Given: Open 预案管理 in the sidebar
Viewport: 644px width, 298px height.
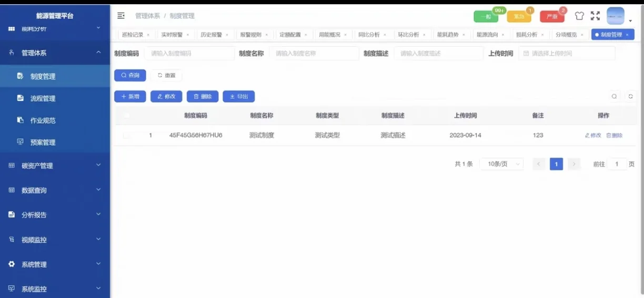Looking at the screenshot, I should pyautogui.click(x=55, y=142).
